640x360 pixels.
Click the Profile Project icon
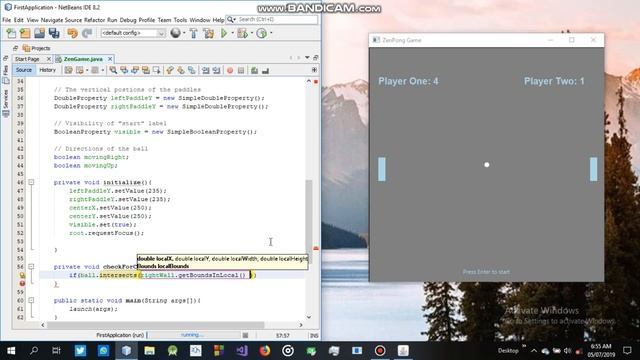pos(262,33)
